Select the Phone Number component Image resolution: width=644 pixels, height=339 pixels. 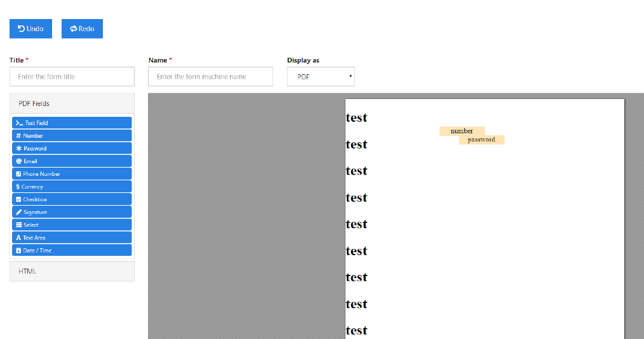click(72, 173)
